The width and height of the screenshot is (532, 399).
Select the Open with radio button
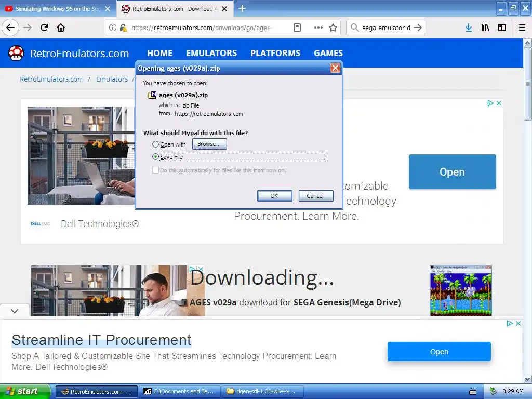coord(155,144)
